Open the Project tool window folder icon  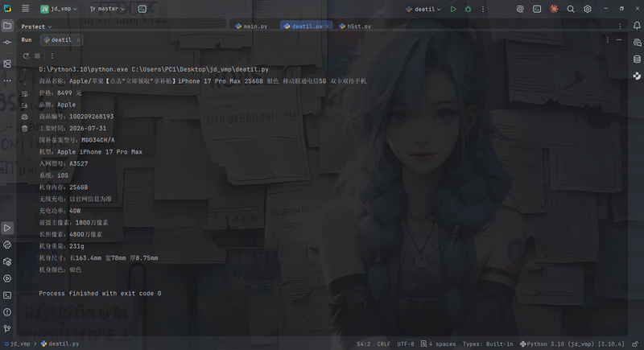7,26
